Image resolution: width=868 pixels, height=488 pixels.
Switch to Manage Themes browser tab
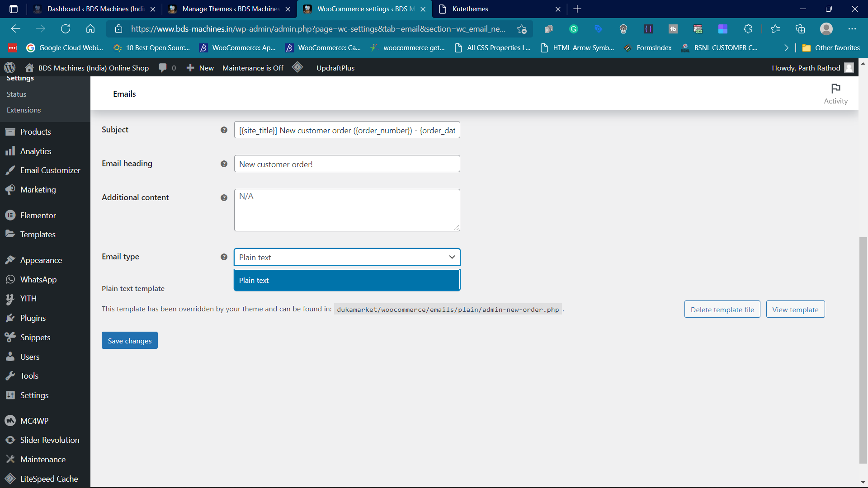pos(230,9)
